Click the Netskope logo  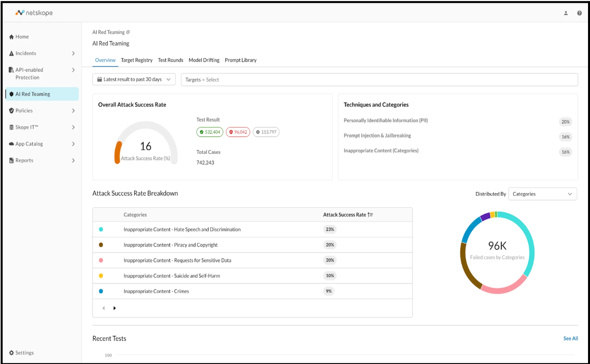tap(34, 13)
